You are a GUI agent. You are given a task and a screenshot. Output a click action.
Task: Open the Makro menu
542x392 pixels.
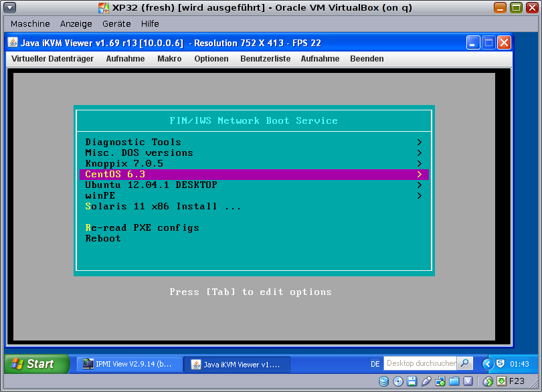click(x=169, y=59)
